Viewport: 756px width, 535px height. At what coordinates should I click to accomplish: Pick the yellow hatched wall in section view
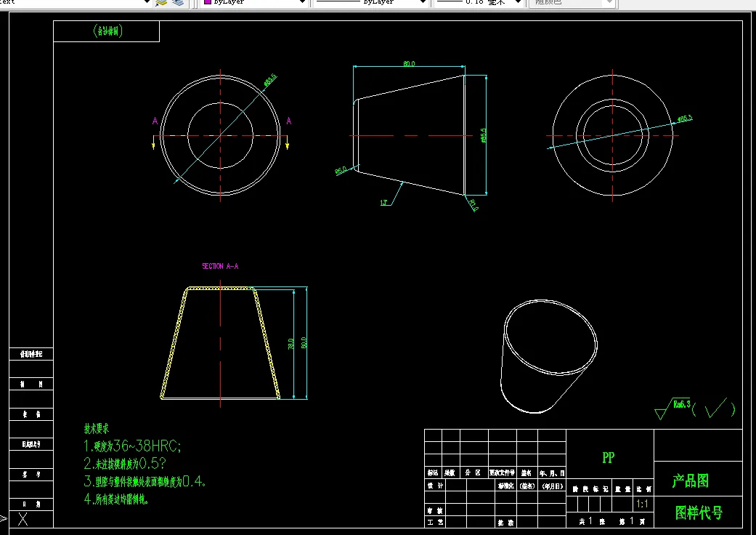[x=174, y=345]
